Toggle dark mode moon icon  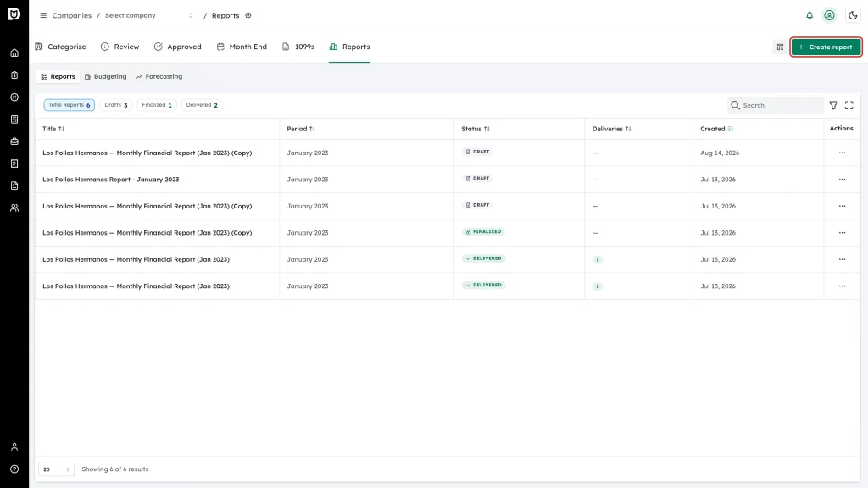[853, 15]
